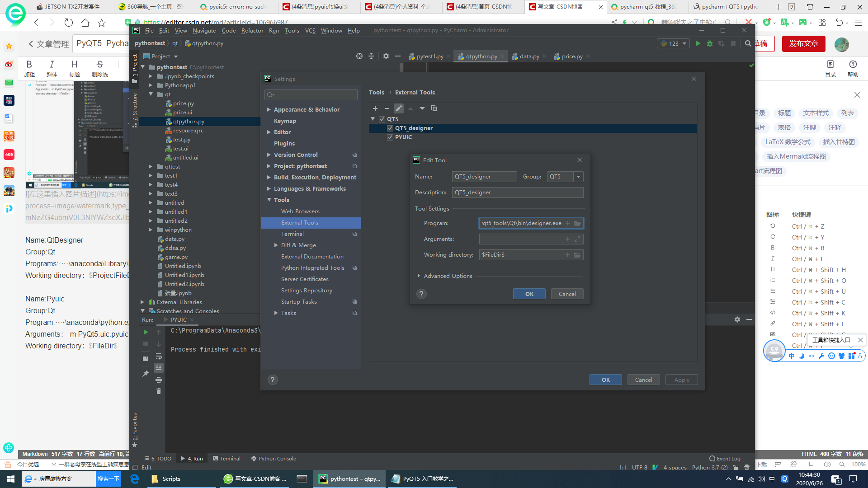
Task: Click the copy tool icon in toolbar
Action: coord(434,108)
